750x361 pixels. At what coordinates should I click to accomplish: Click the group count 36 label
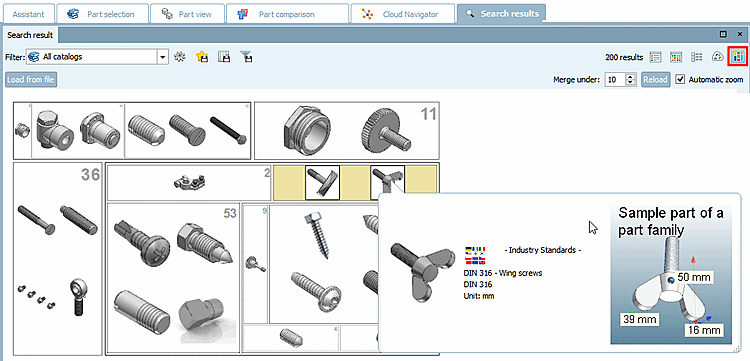pos(90,175)
